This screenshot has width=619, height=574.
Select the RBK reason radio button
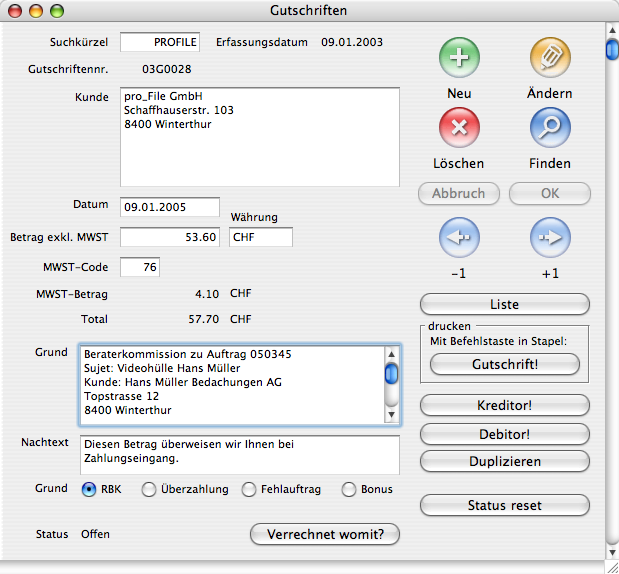click(89, 490)
